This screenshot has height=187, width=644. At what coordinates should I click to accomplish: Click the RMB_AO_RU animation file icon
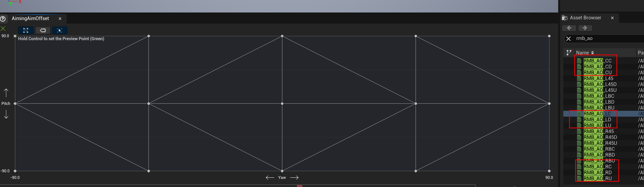(x=579, y=178)
